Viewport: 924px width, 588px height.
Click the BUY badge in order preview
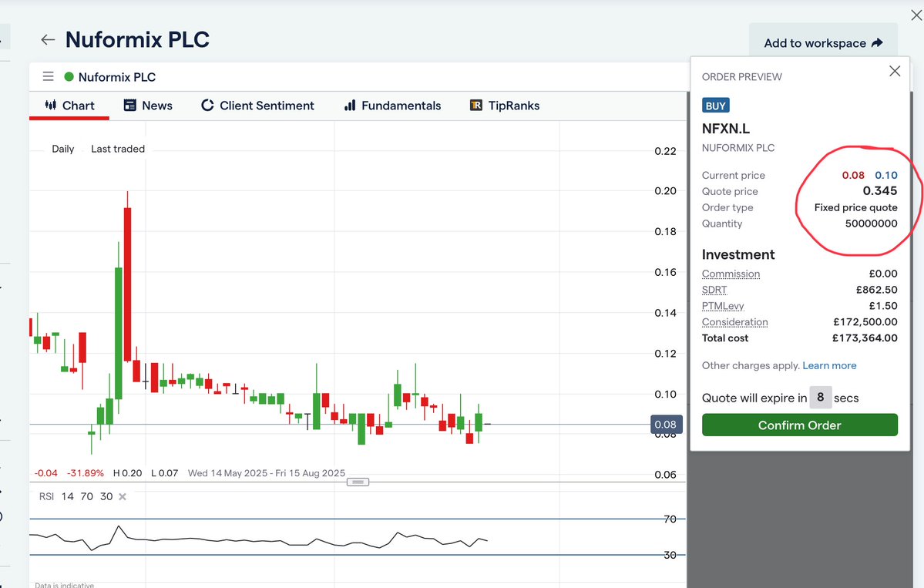[715, 106]
